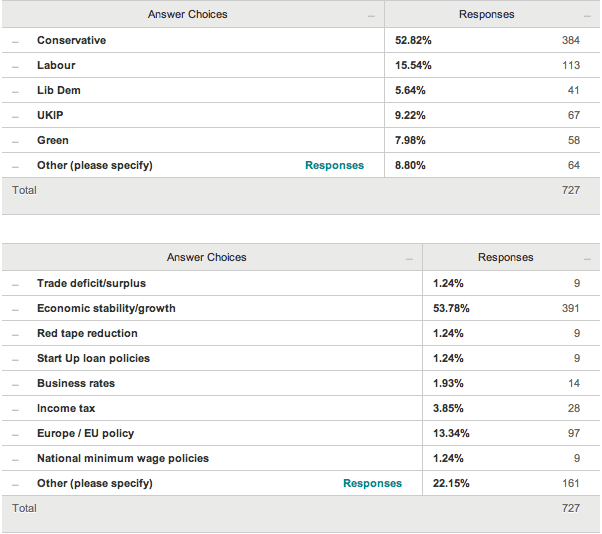Select the Answer Choices column header in second table

[206, 258]
